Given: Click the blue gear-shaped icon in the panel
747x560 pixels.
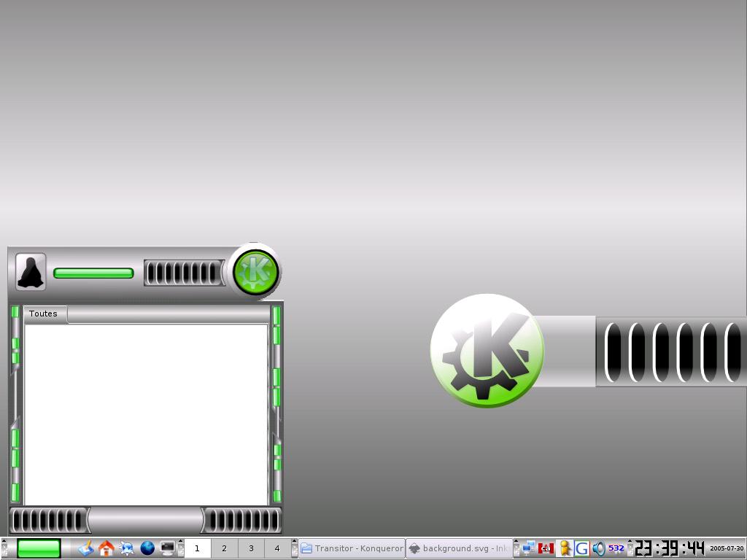Looking at the screenshot, I should (x=127, y=548).
